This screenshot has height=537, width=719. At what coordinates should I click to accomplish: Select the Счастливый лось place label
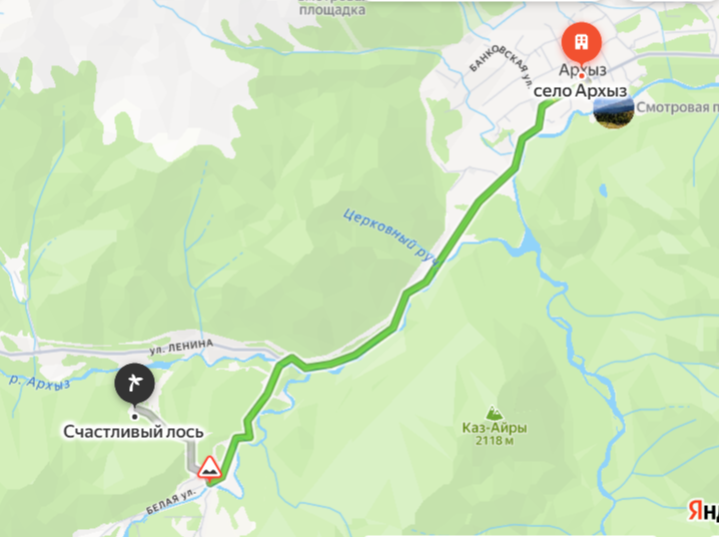(x=133, y=432)
